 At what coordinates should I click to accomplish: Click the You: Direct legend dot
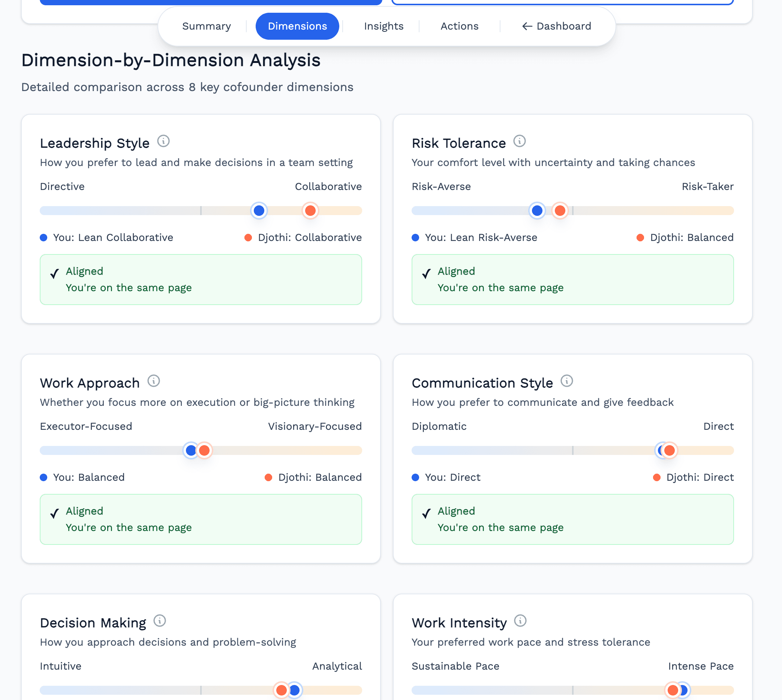[x=415, y=477]
